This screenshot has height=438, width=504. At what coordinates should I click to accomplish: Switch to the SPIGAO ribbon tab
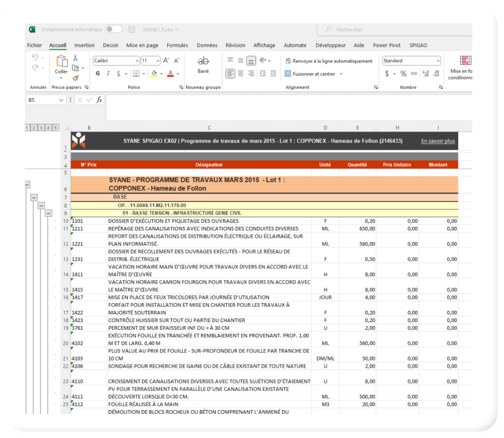click(418, 45)
